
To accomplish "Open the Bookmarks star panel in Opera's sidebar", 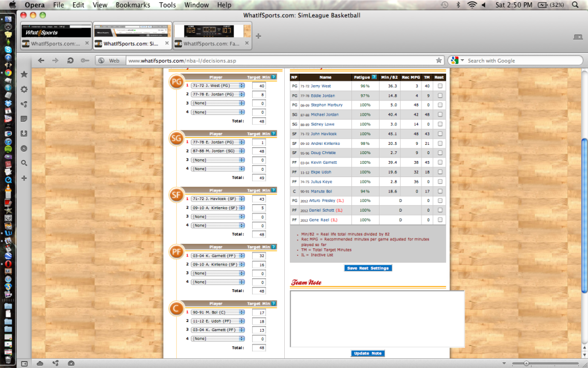I will pyautogui.click(x=24, y=74).
